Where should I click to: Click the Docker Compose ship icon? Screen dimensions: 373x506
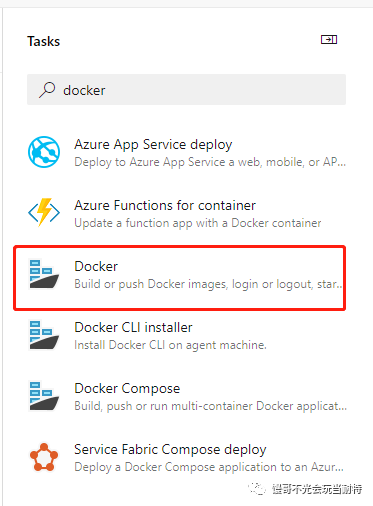pos(44,396)
